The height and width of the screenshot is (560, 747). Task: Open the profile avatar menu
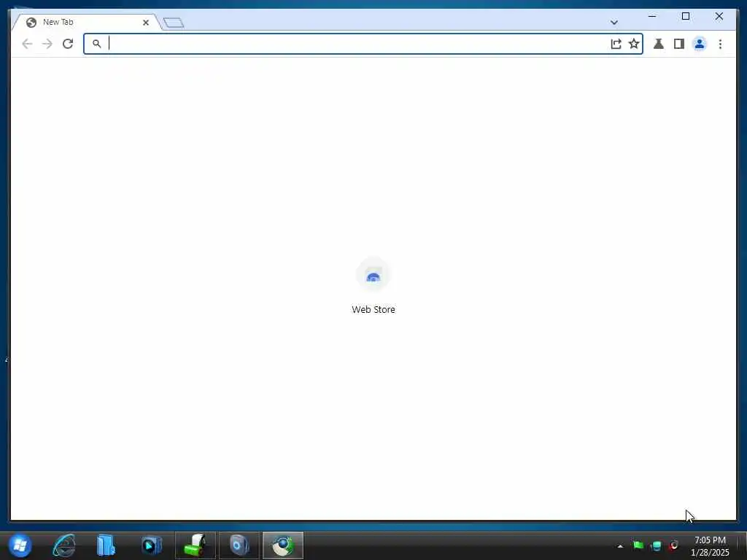tap(700, 44)
